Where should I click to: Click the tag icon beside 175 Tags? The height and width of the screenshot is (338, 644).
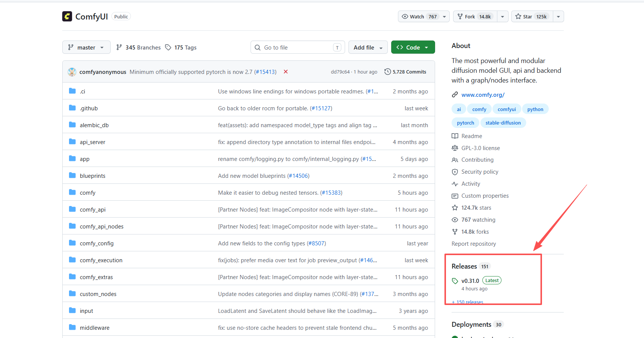pyautogui.click(x=168, y=47)
